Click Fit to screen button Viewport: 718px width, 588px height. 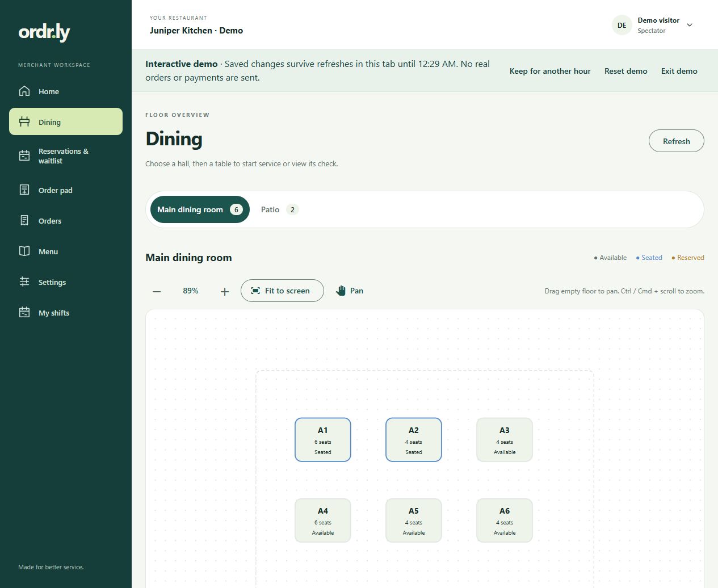click(282, 291)
